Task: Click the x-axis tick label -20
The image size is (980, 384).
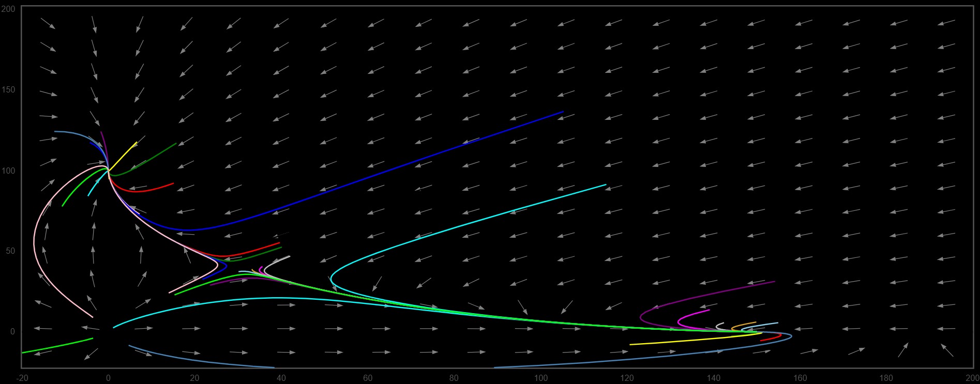Action: (x=22, y=378)
